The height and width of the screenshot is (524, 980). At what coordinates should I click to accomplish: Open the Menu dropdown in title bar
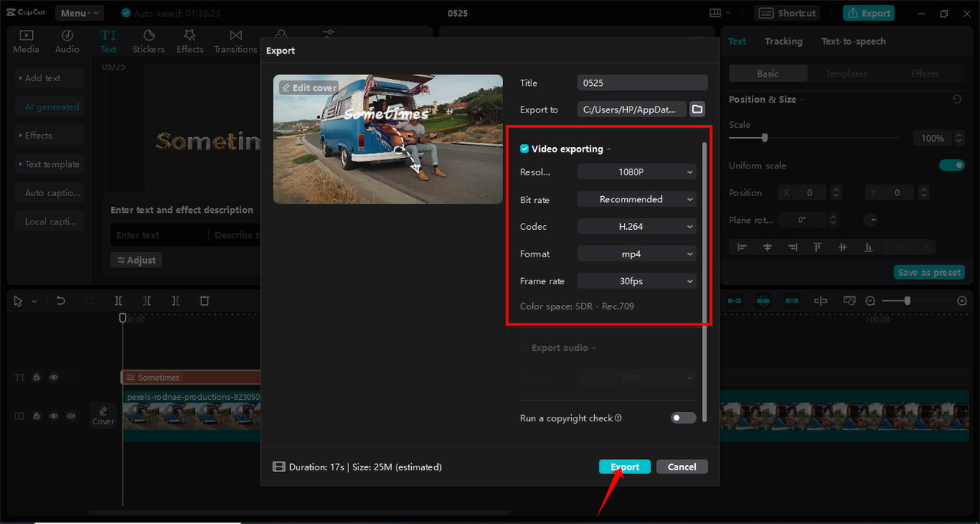[x=79, y=13]
